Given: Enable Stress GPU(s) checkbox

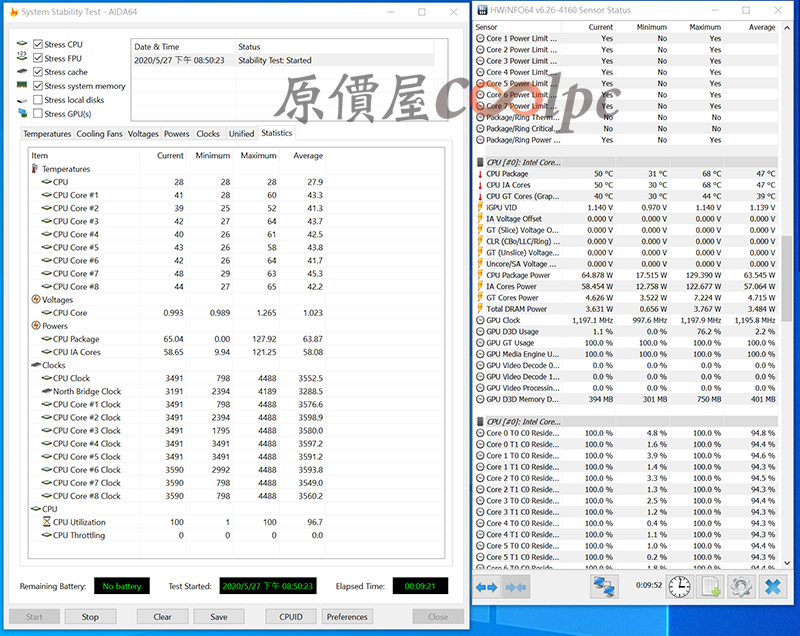Looking at the screenshot, I should (38, 113).
